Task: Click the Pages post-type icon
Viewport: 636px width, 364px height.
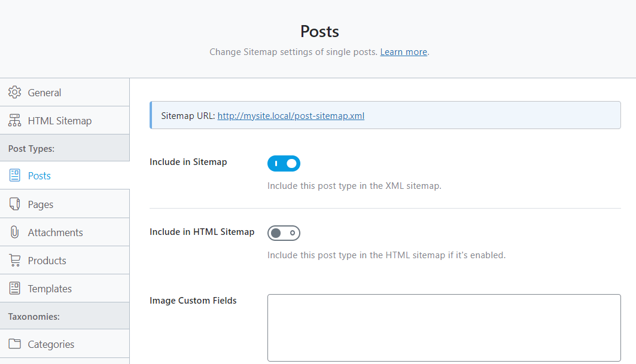Action: (x=14, y=203)
